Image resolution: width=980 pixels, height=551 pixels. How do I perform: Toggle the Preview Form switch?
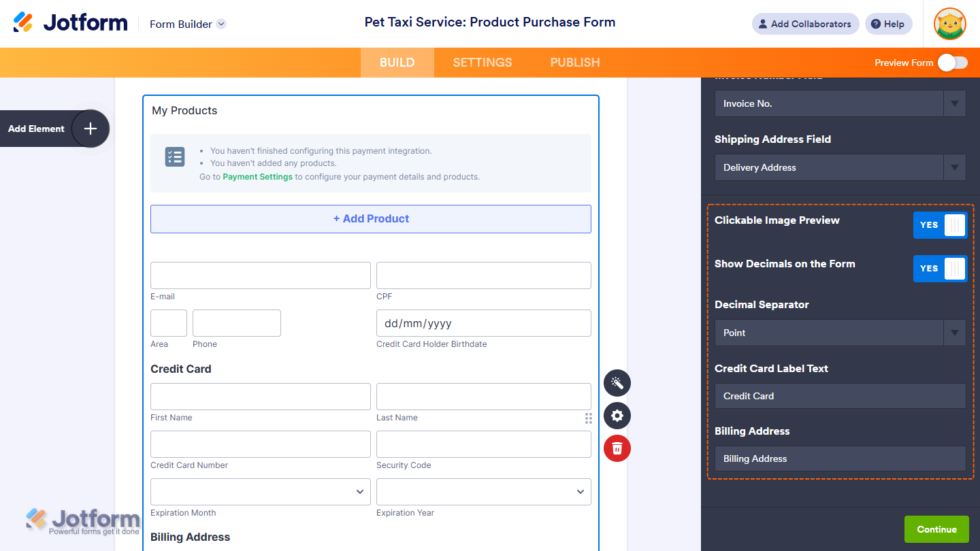pyautogui.click(x=952, y=63)
